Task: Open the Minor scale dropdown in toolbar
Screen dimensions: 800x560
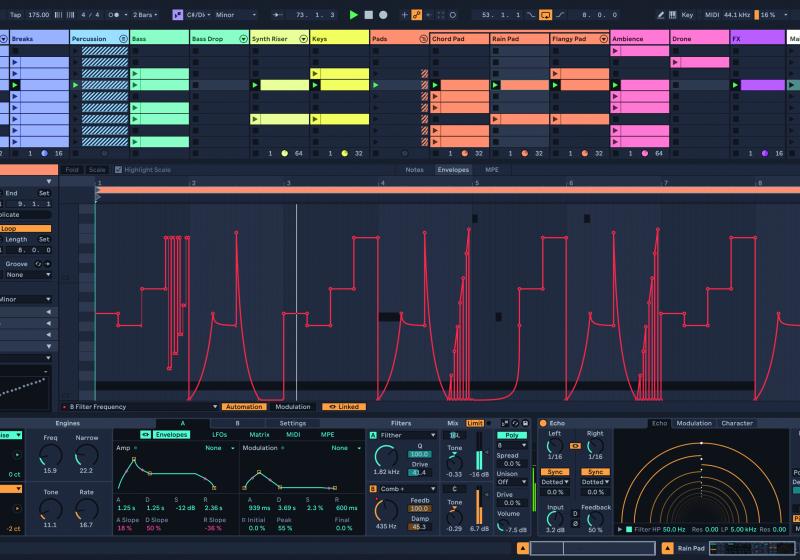Action: 236,15
